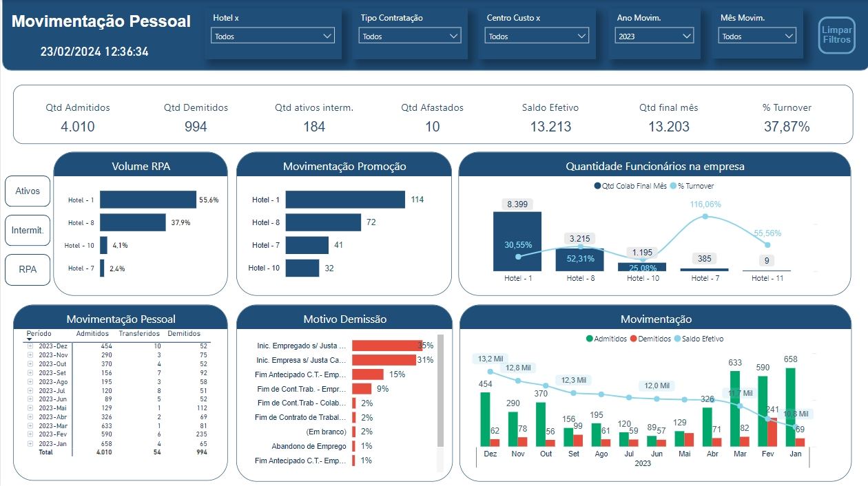The height and width of the screenshot is (486, 868).
Task: Click the green Dez bar labeled 454
Action: coord(485,419)
